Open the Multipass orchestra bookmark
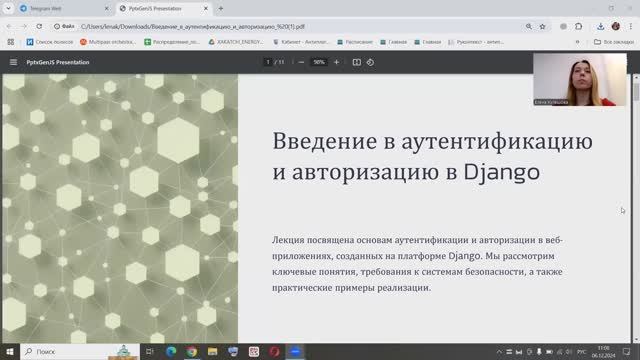The width and height of the screenshot is (640, 360). tap(108, 42)
